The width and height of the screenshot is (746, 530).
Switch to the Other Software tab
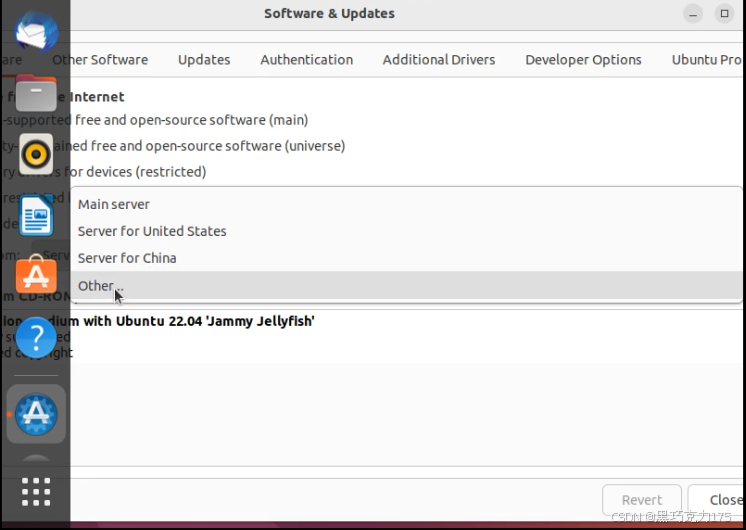[100, 59]
